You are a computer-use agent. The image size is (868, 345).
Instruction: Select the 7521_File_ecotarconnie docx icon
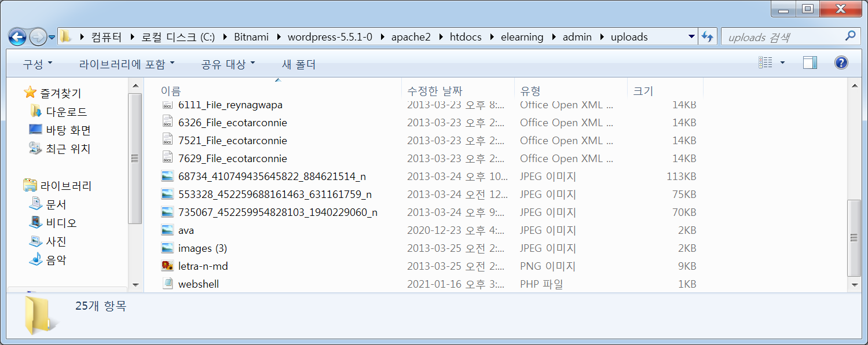167,140
